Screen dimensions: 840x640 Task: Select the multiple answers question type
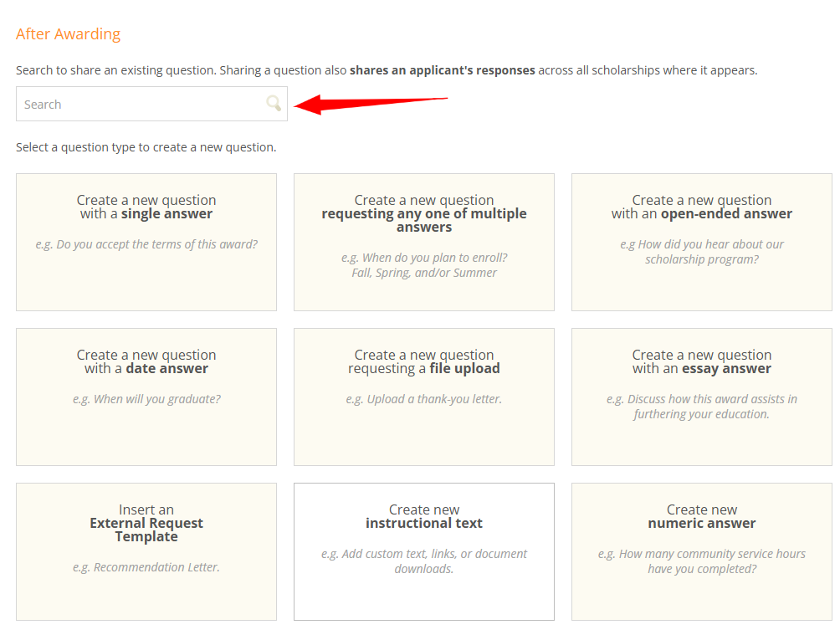[x=423, y=241]
